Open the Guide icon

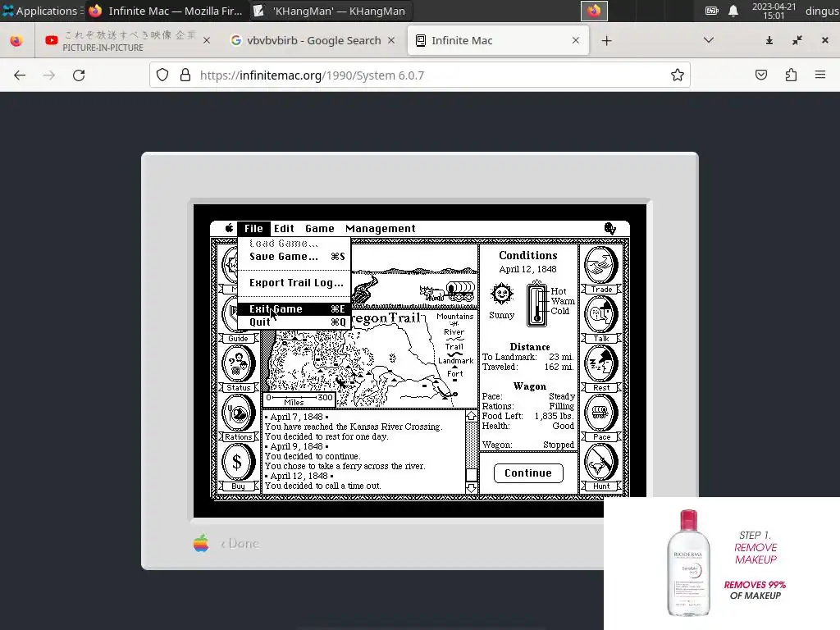(x=230, y=316)
